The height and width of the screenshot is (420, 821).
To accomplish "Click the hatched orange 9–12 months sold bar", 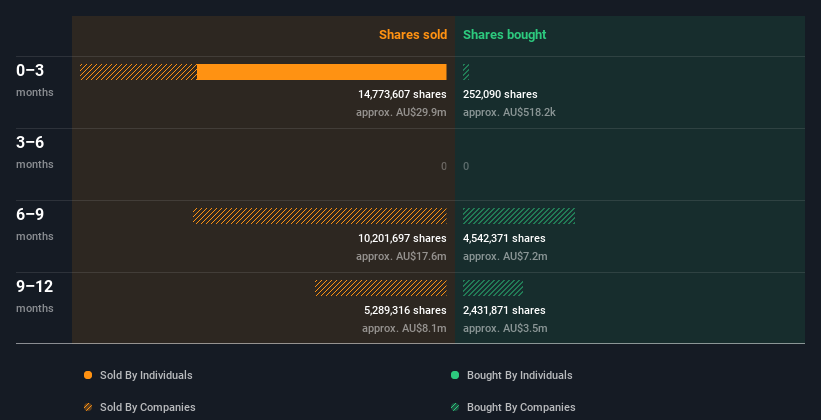I will coord(381,288).
